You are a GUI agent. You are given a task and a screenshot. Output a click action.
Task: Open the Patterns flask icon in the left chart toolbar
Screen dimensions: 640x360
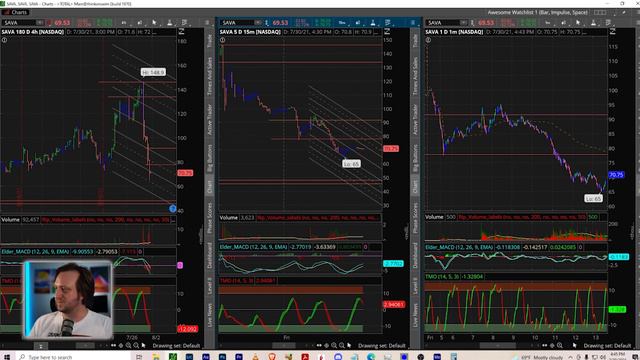pos(169,22)
